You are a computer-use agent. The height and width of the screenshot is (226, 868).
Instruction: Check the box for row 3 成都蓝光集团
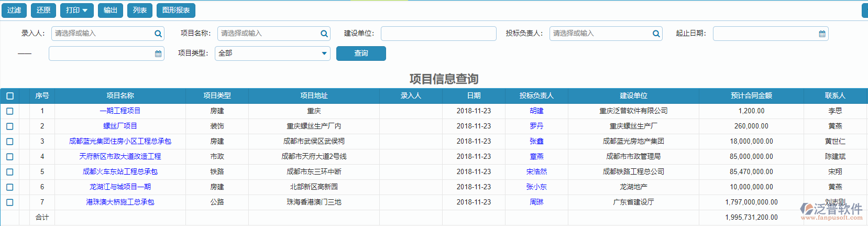(10, 142)
